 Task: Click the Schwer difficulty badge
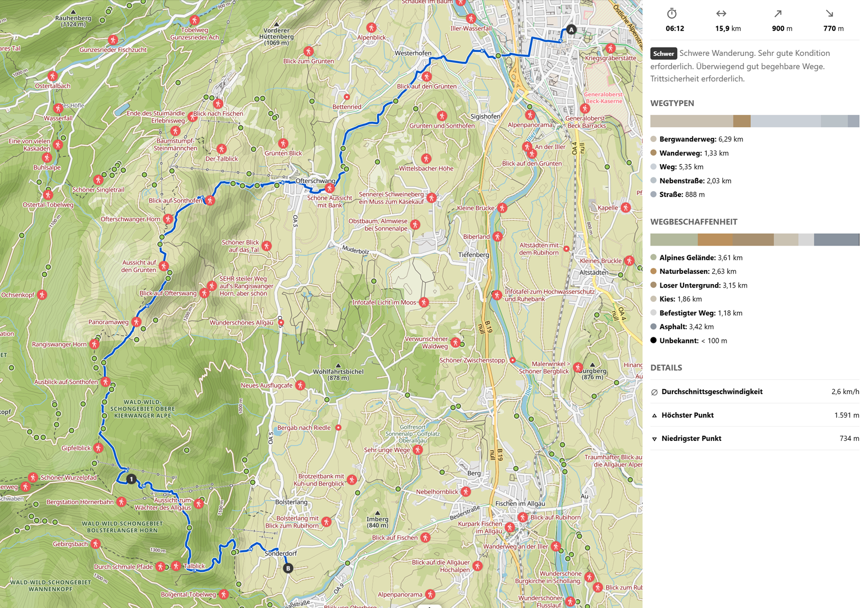(664, 53)
